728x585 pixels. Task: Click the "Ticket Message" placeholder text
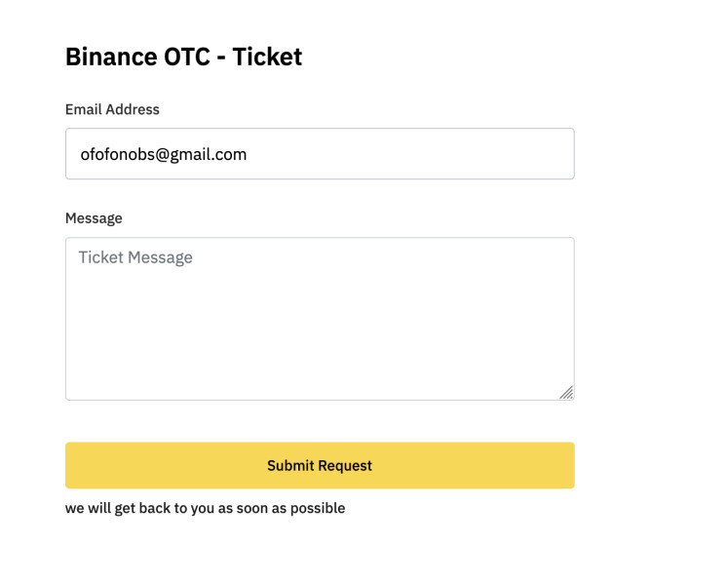point(135,257)
